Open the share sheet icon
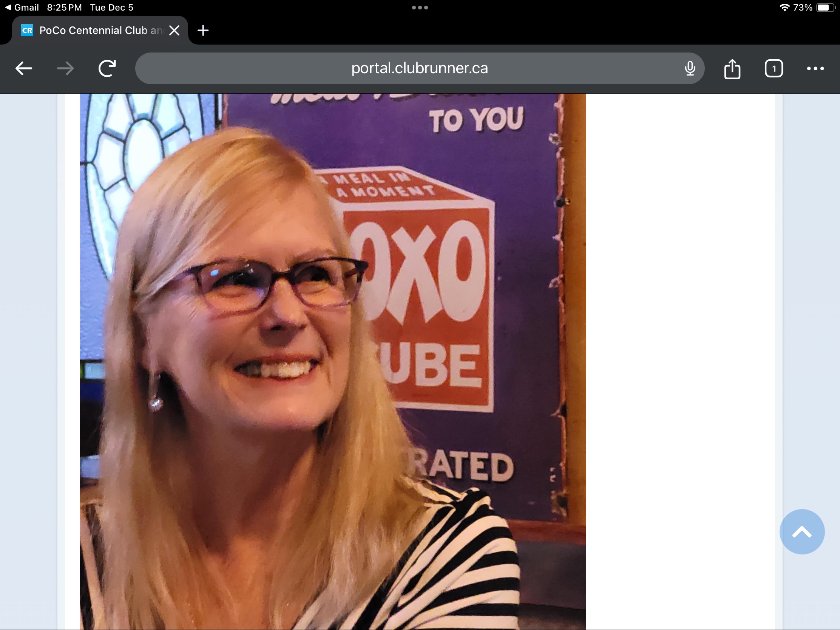This screenshot has width=840, height=630. tap(732, 69)
